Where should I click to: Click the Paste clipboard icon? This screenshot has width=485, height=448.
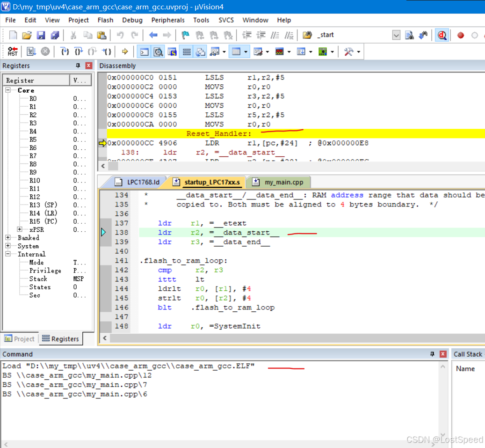(x=101, y=35)
